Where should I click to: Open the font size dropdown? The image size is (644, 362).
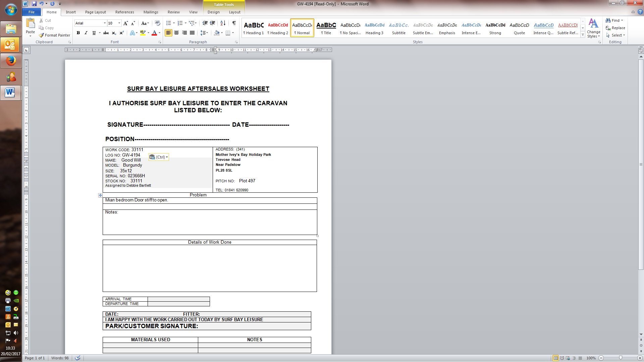click(119, 23)
